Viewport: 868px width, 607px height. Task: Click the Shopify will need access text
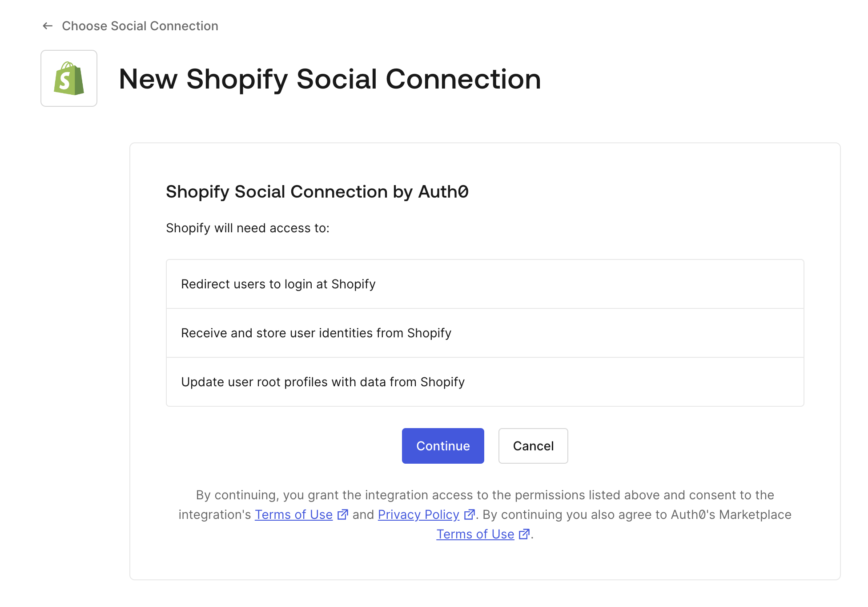click(248, 228)
